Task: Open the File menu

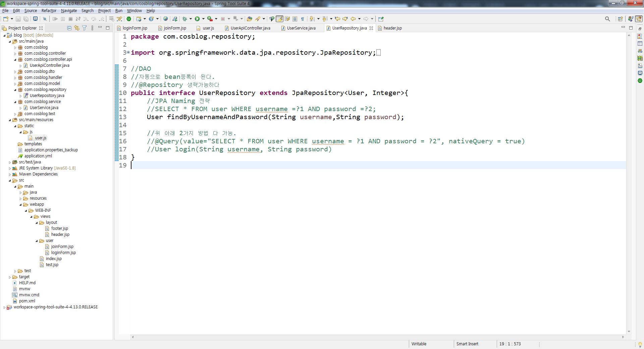Action: (x=5, y=11)
